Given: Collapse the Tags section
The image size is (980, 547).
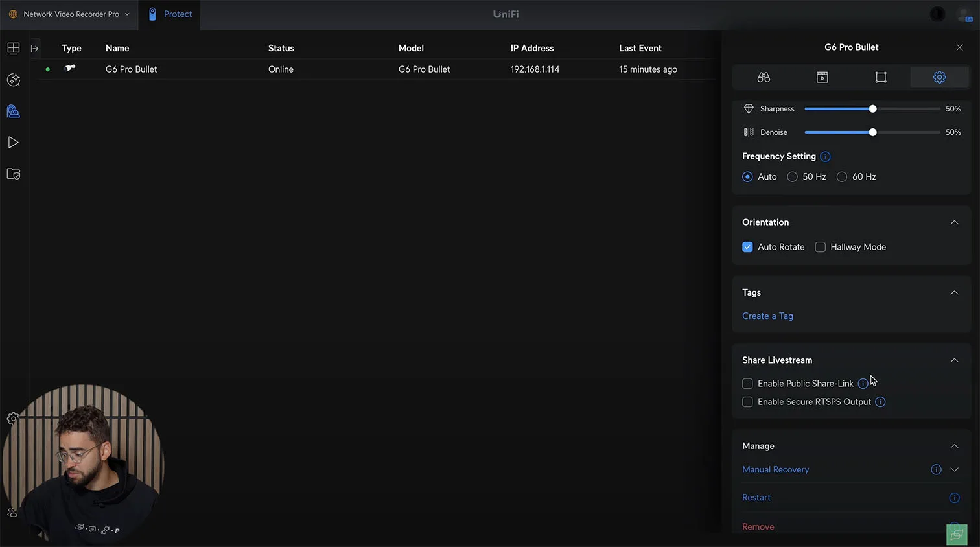Looking at the screenshot, I should point(954,292).
